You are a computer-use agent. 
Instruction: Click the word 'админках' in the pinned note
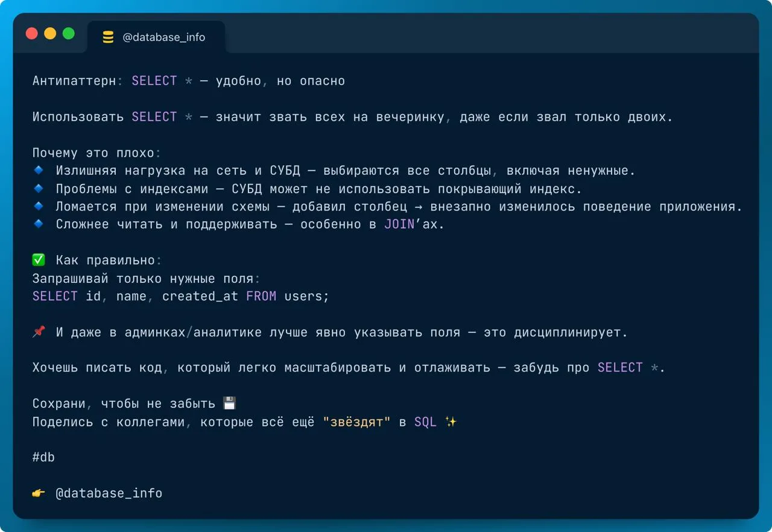(154, 332)
